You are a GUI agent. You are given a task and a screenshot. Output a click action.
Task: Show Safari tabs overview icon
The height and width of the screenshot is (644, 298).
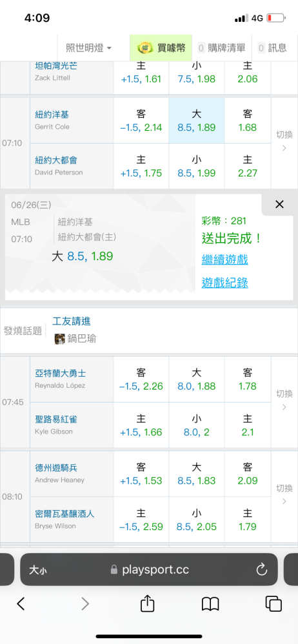pos(273,603)
